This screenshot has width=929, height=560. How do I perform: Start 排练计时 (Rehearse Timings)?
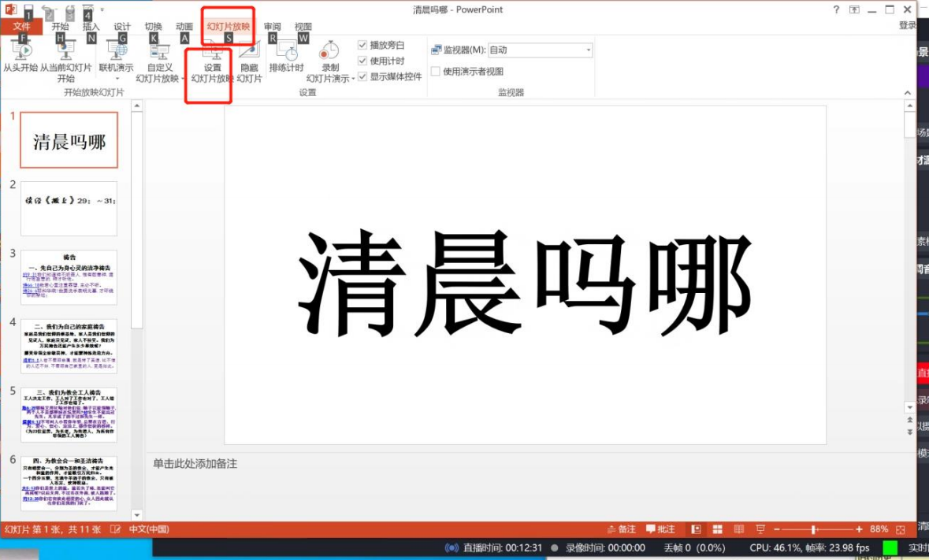287,59
